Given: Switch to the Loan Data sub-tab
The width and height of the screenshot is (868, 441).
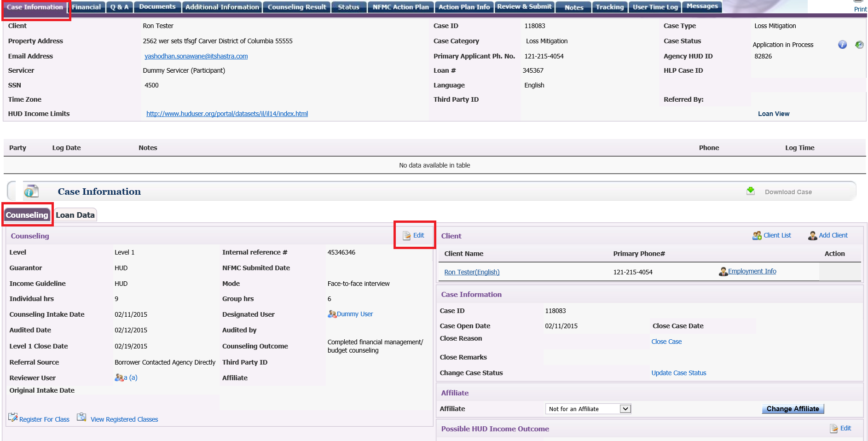Looking at the screenshot, I should (x=75, y=215).
